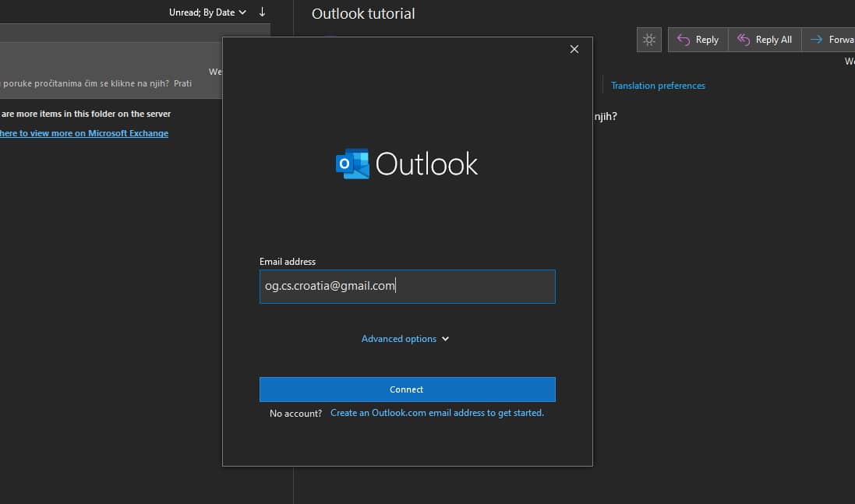Click Reply All in the message toolbar
The width and height of the screenshot is (855, 504).
click(765, 40)
